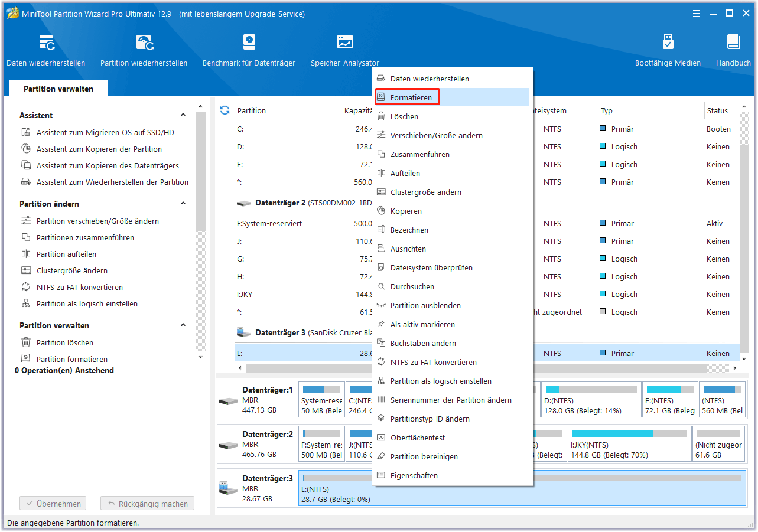Choose Partition löschen in sidebar
This screenshot has width=758, height=532.
pyautogui.click(x=65, y=342)
